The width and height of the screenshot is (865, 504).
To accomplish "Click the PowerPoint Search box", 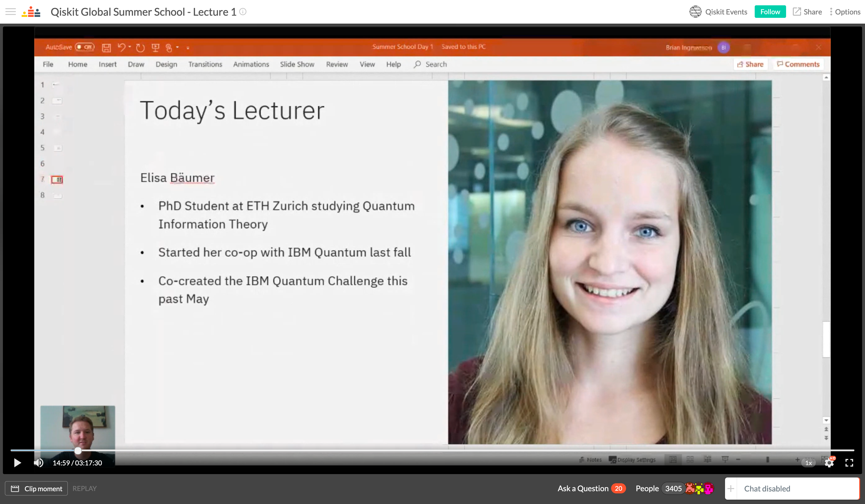I will [x=430, y=64].
